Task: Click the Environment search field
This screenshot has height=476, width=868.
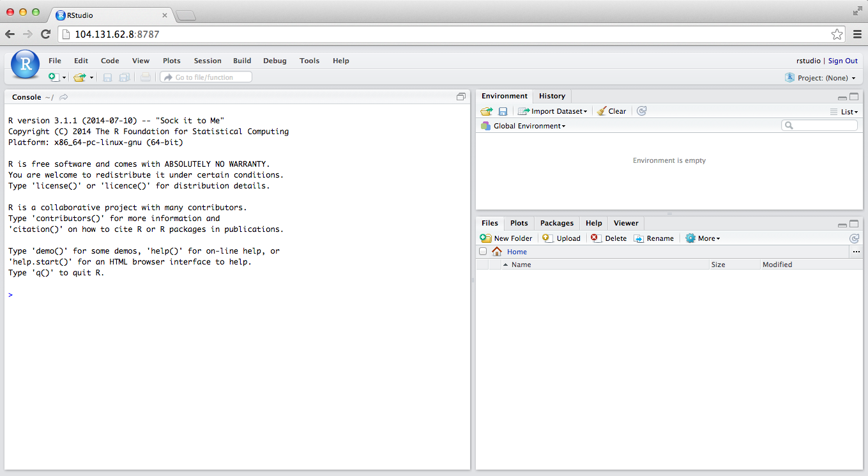Action: [819, 126]
